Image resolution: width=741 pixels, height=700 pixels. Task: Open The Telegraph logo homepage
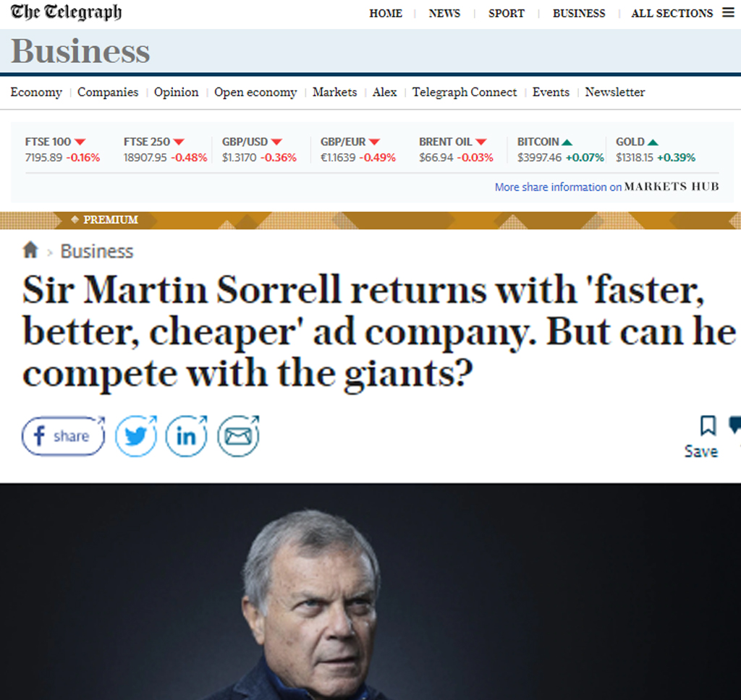tap(66, 12)
